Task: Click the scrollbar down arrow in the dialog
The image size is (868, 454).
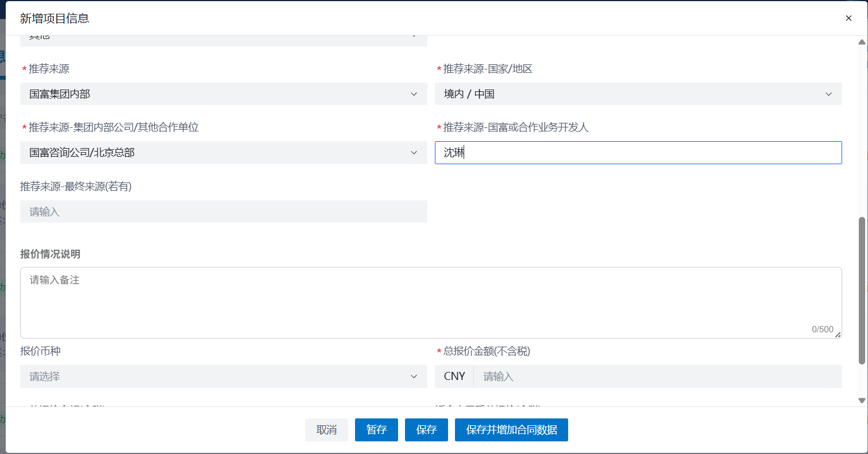Action: 861,400
